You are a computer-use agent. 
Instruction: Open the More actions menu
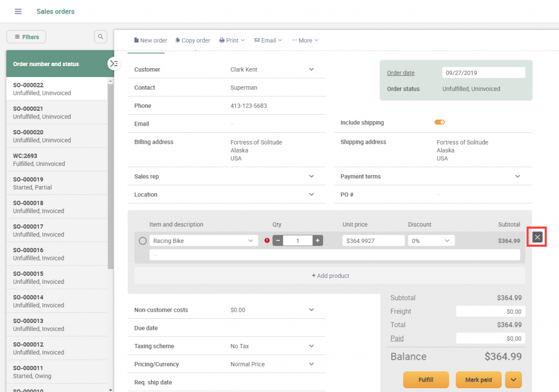click(305, 40)
